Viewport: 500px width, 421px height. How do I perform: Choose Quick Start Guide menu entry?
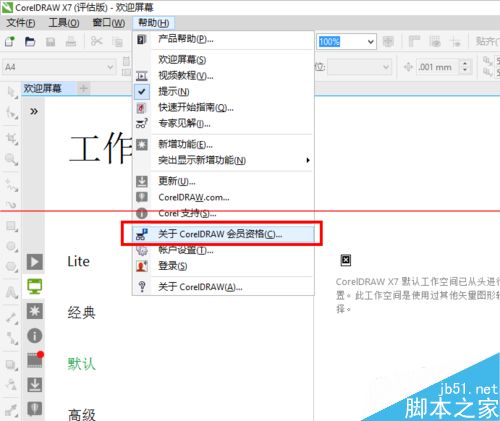pyautogui.click(x=223, y=108)
